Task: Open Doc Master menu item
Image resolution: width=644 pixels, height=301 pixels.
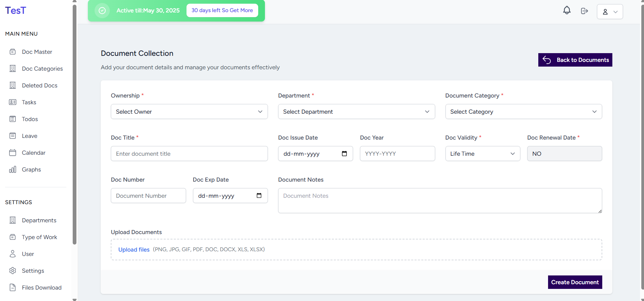Action: coord(37,52)
